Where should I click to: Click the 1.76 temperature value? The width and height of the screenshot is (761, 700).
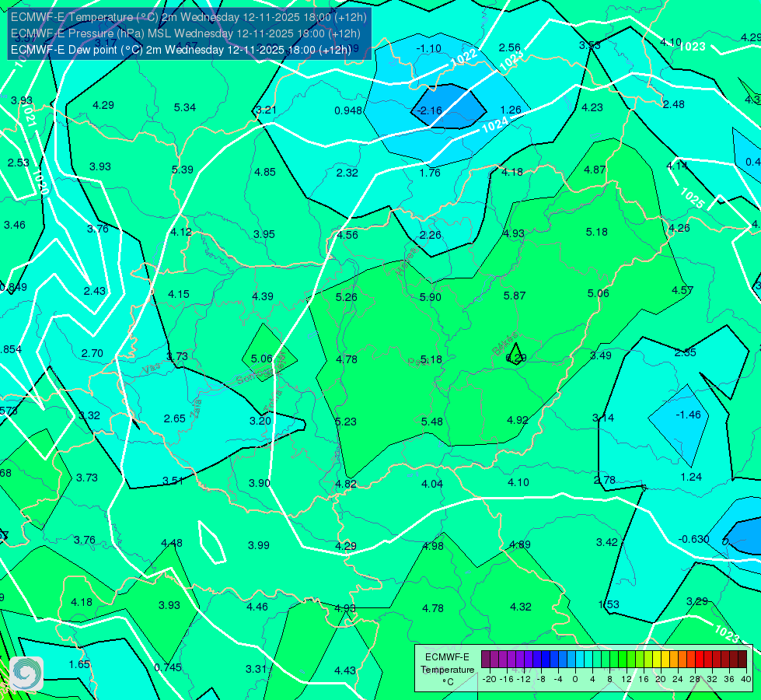(430, 173)
